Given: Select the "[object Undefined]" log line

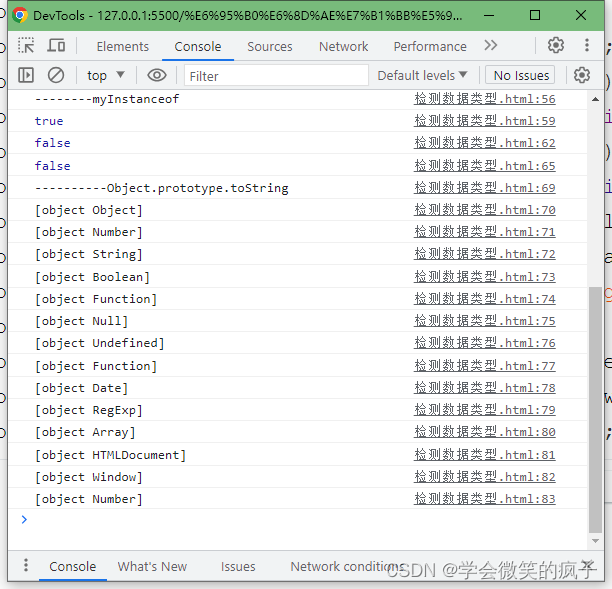Looking at the screenshot, I should [x=100, y=343].
